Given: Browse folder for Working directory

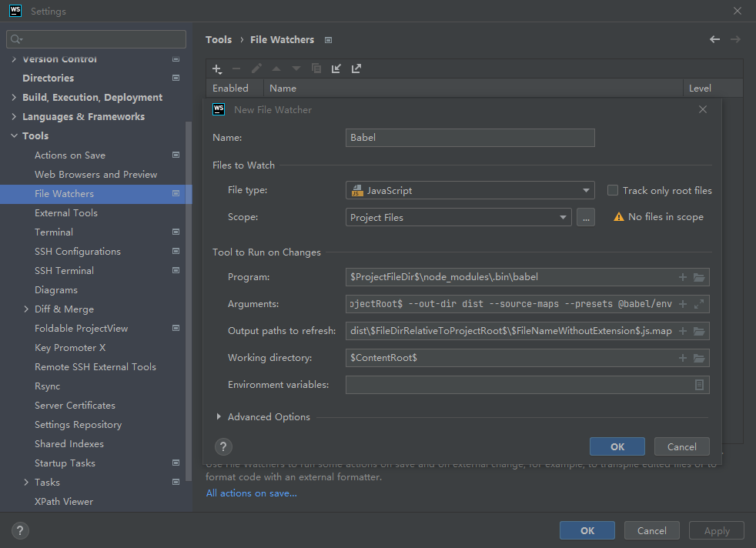Looking at the screenshot, I should (x=699, y=358).
